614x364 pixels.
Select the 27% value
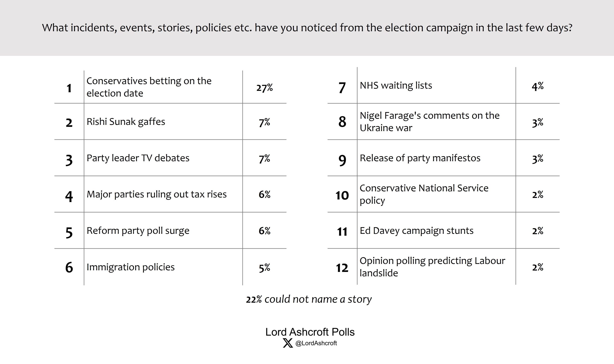264,87
